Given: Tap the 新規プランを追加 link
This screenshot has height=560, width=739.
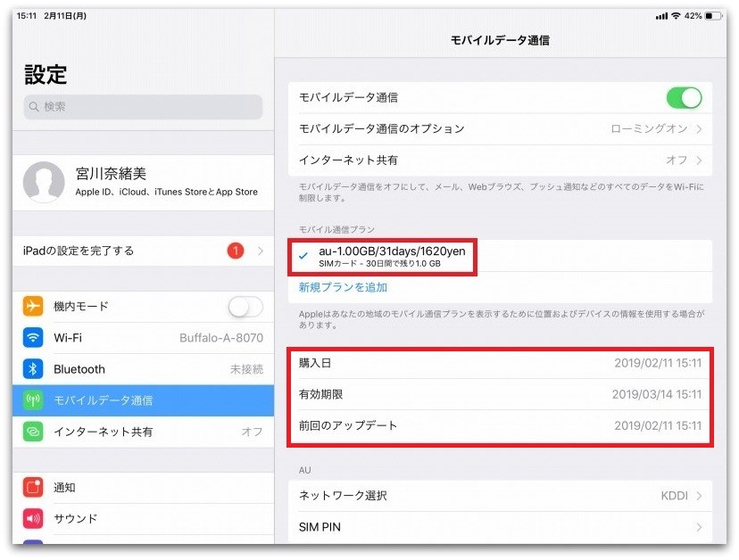Looking at the screenshot, I should click(343, 287).
